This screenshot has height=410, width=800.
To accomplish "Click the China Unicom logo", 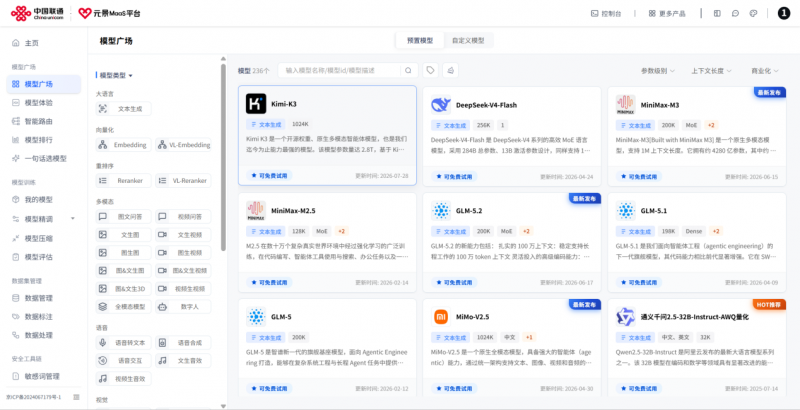I will coord(37,14).
